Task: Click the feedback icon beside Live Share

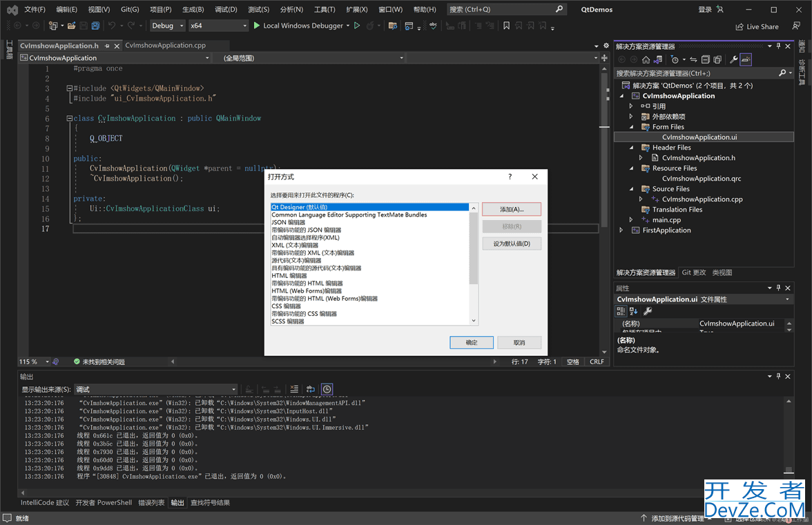Action: pos(796,26)
